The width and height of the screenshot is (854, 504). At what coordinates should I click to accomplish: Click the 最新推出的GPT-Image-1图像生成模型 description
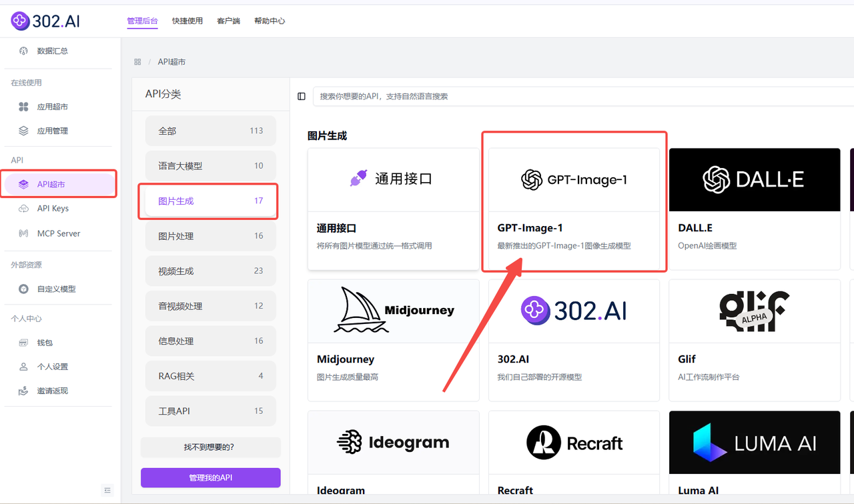564,245
